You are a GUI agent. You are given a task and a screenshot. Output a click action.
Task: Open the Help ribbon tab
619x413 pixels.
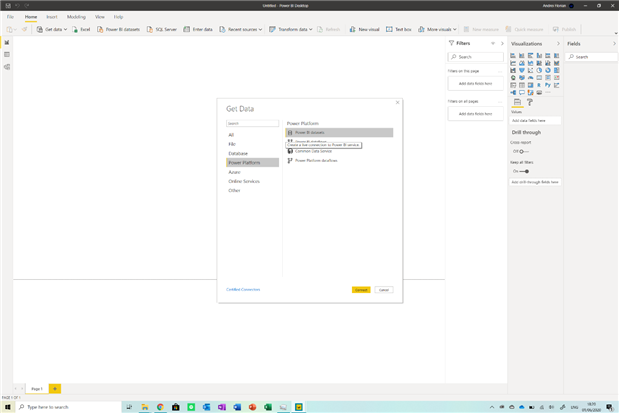point(118,17)
